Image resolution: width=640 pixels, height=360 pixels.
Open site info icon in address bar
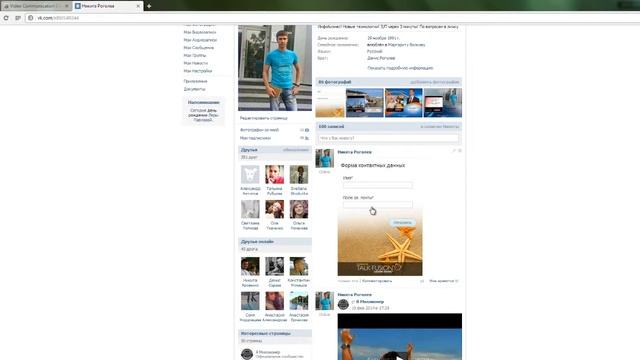click(30, 18)
